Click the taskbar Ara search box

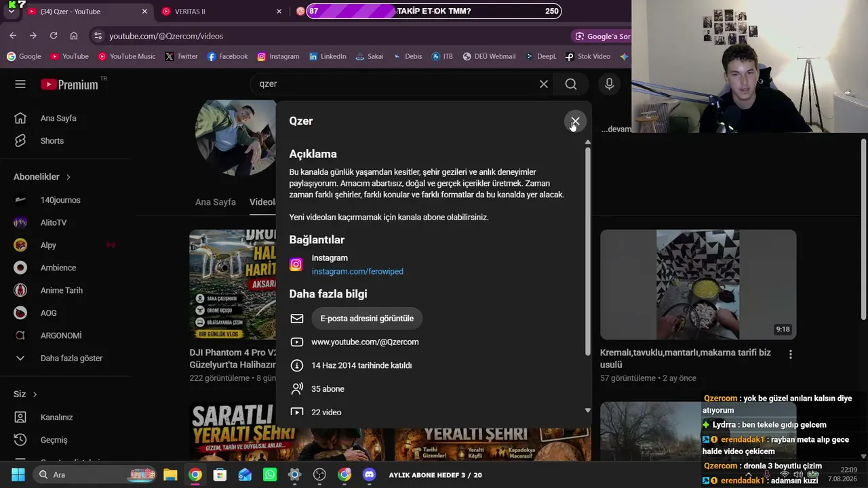95,475
